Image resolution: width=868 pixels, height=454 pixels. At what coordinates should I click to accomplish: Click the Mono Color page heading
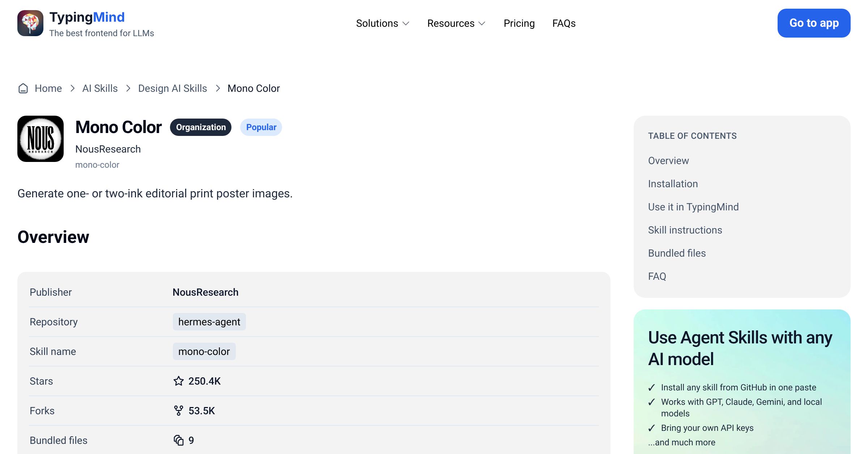click(118, 127)
